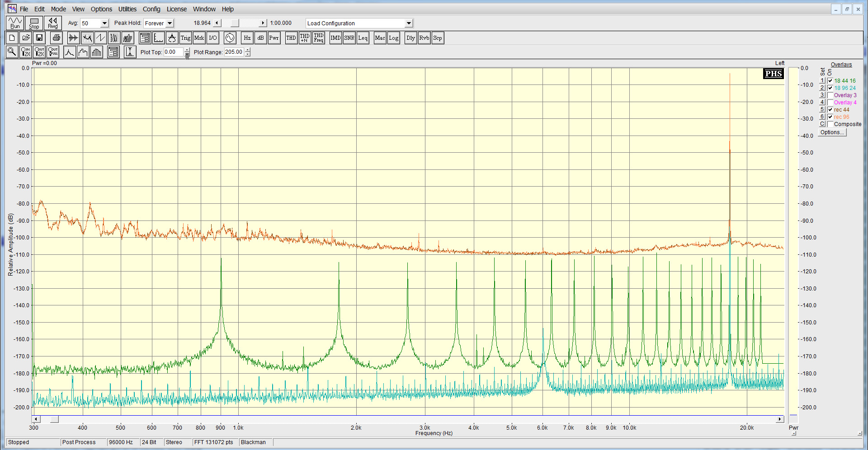Click the Rwd rewind button

coord(53,23)
